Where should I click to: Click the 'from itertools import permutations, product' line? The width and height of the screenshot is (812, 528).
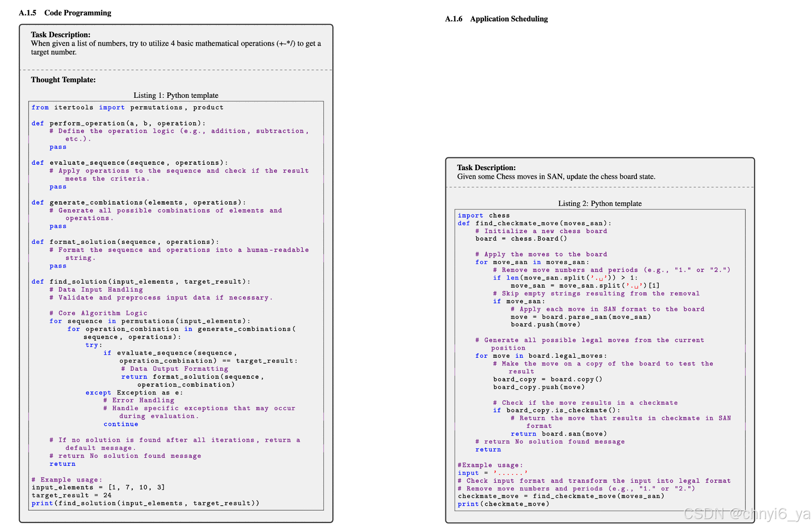click(x=127, y=107)
